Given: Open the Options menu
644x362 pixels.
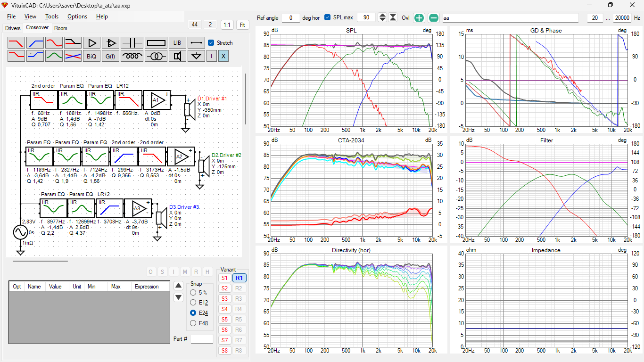Looking at the screenshot, I should click(x=77, y=16).
